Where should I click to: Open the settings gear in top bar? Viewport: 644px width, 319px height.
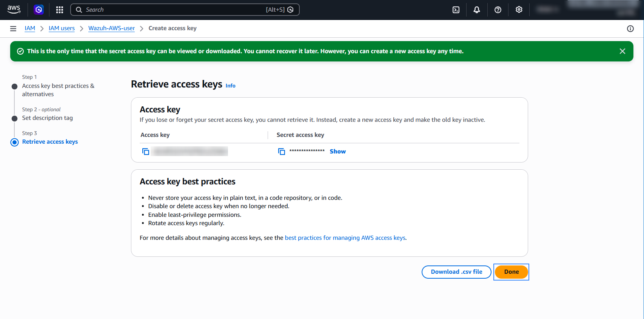tap(519, 10)
